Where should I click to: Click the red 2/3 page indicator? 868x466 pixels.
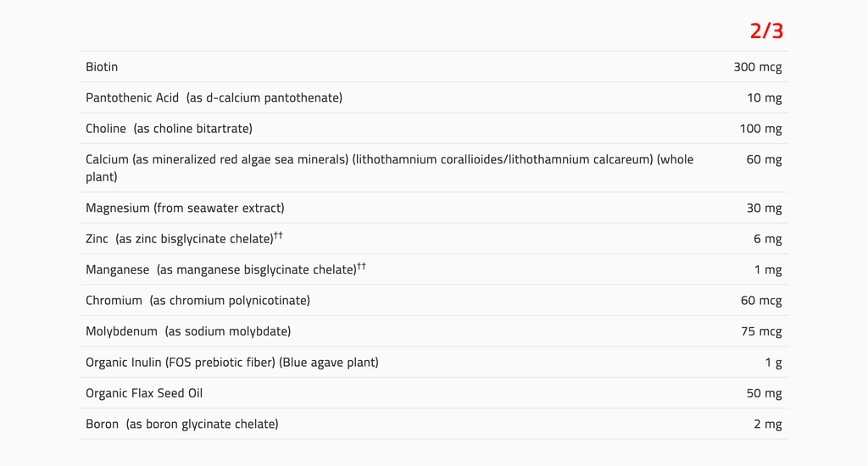766,31
